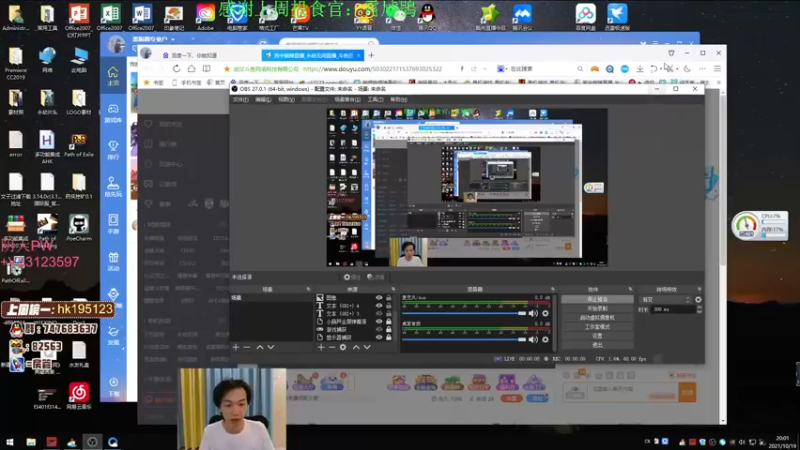
Task: Toggle the lock on the 显示器捕获 source
Action: [389, 337]
